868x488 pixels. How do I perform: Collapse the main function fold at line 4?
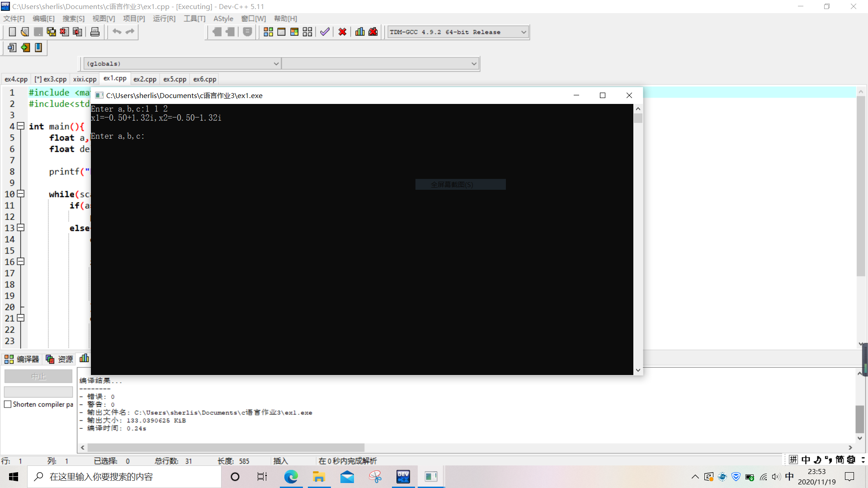(x=20, y=126)
